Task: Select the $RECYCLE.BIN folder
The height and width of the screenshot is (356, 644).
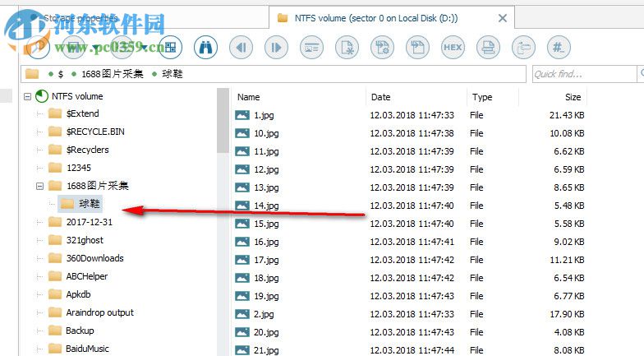Action: pos(95,132)
